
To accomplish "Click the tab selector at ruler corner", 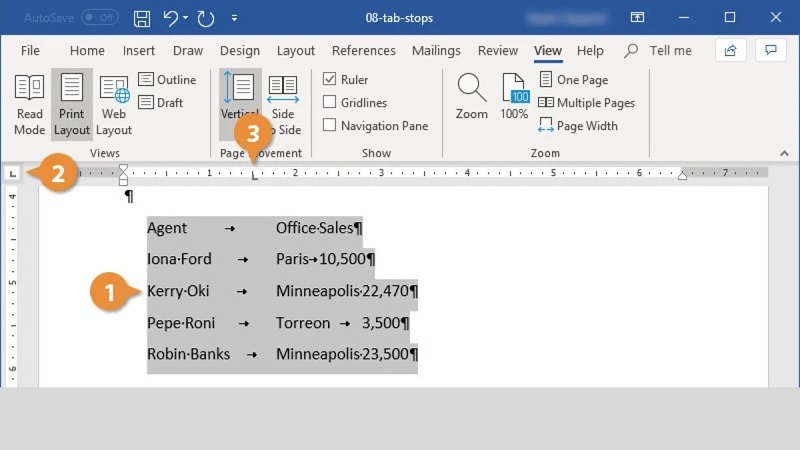I will [13, 174].
